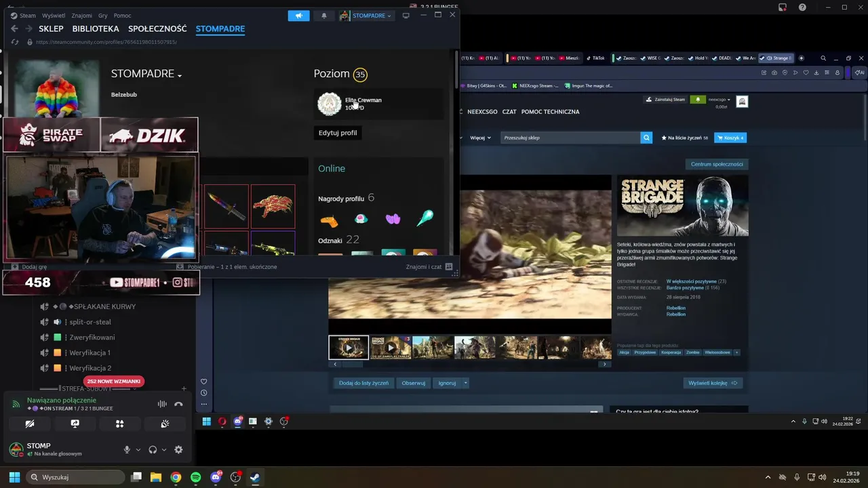
Task: Click Edytuj profil button
Action: click(x=338, y=133)
